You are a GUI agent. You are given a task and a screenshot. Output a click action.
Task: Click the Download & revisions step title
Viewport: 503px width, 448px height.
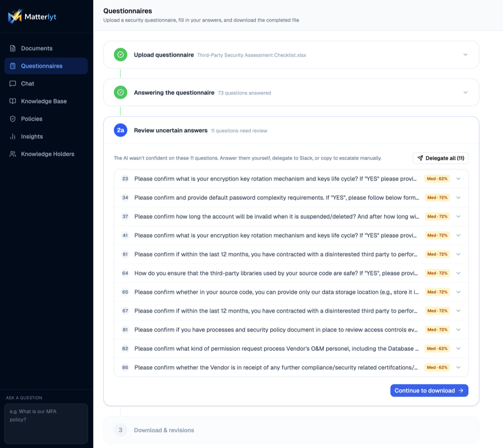click(x=164, y=430)
